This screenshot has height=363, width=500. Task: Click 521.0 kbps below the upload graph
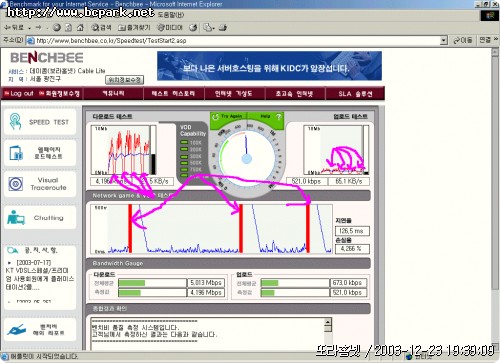point(306,181)
